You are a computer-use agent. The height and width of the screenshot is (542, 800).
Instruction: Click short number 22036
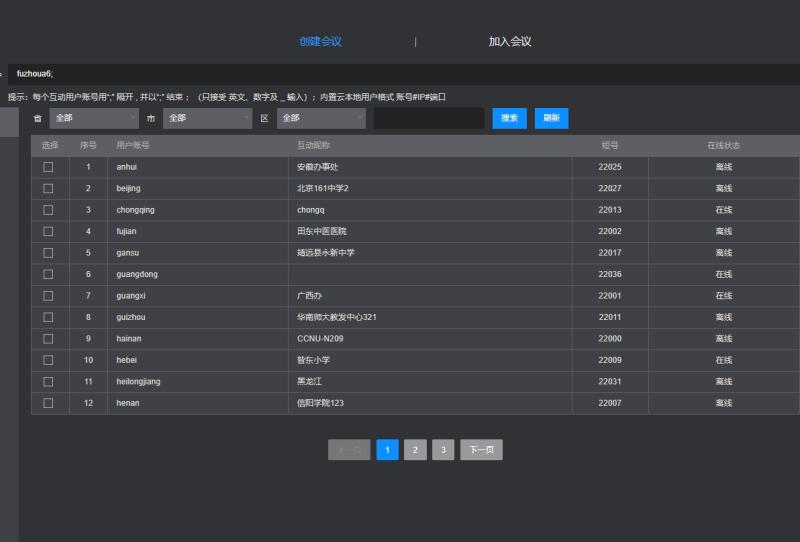click(610, 274)
